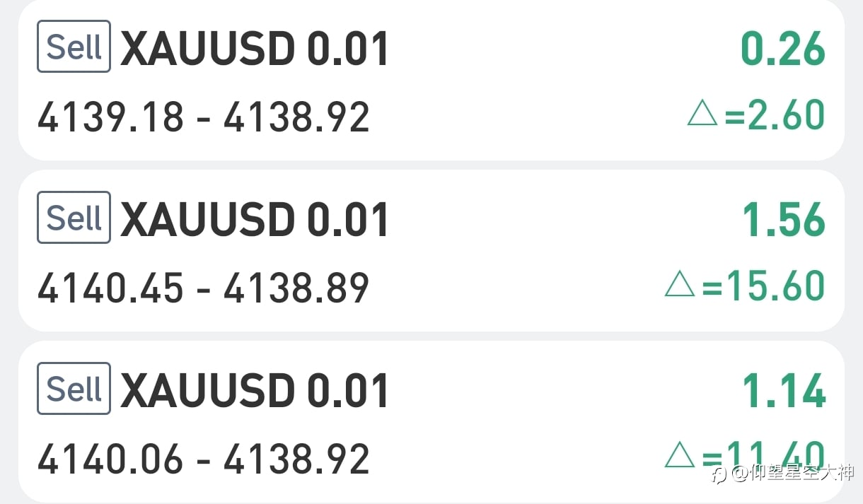Select the green 0.26 profit value

pos(783,49)
